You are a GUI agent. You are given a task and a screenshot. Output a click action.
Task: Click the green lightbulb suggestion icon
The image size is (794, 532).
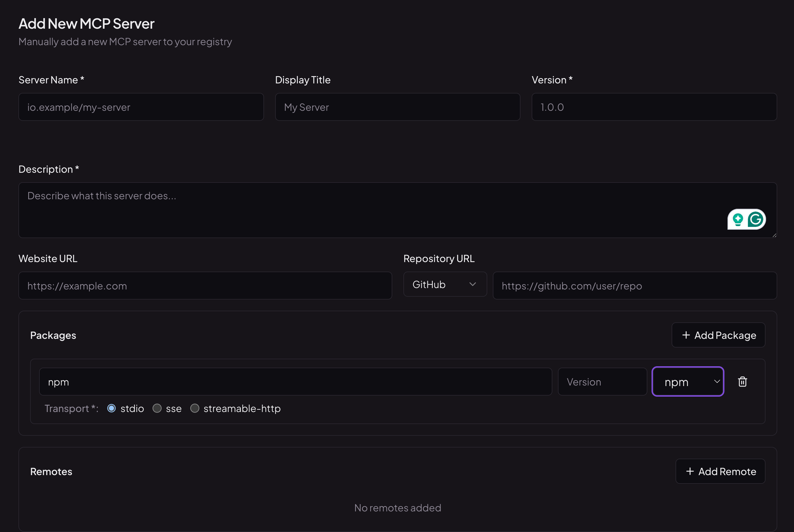click(x=738, y=219)
